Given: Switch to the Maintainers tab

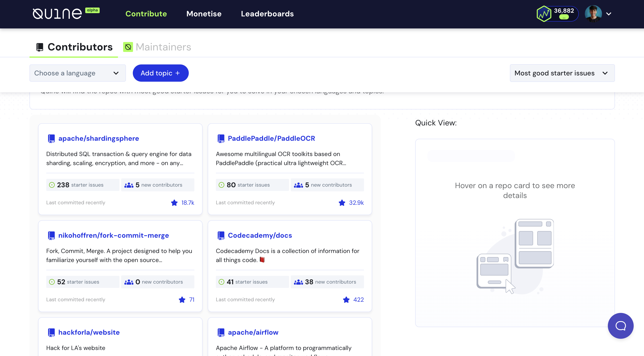Looking at the screenshot, I should 163,47.
